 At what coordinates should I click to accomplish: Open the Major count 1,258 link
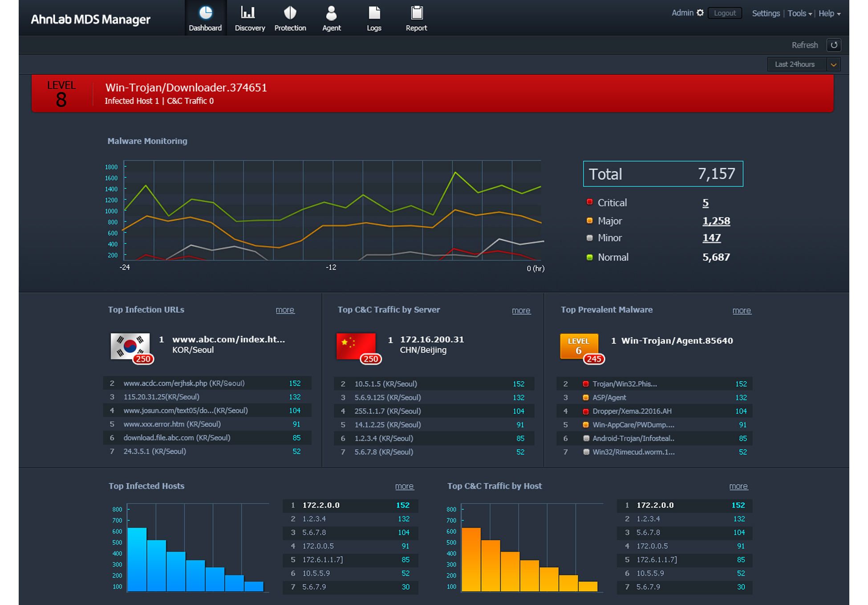716,221
